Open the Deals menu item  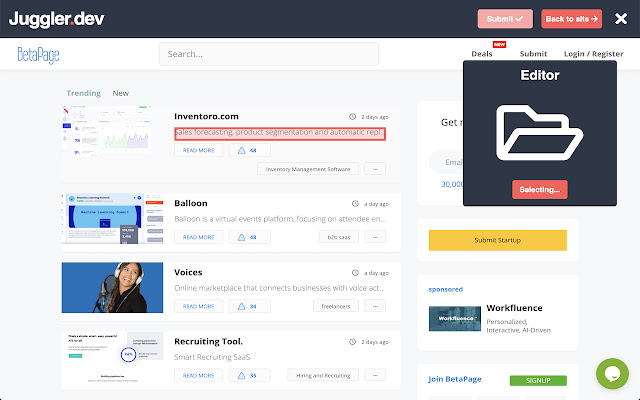[x=482, y=54]
